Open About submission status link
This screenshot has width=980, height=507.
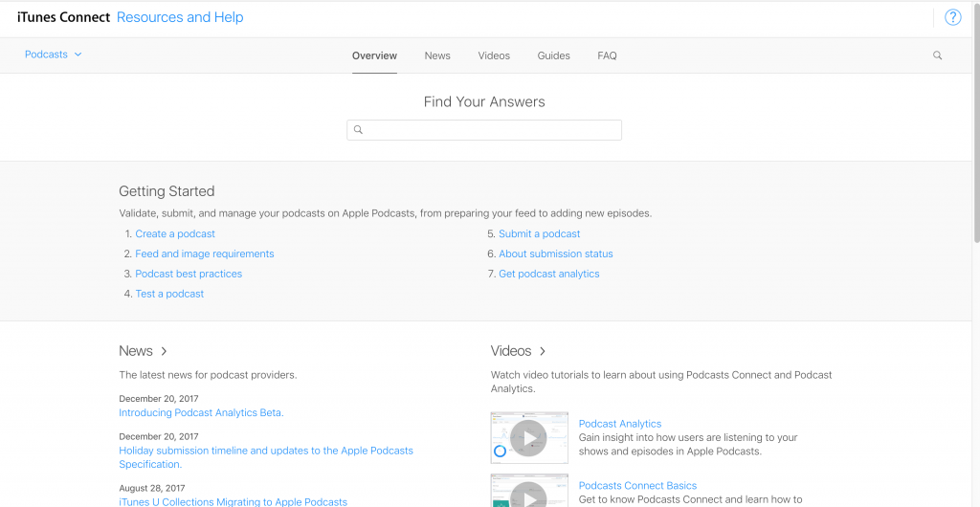point(556,253)
